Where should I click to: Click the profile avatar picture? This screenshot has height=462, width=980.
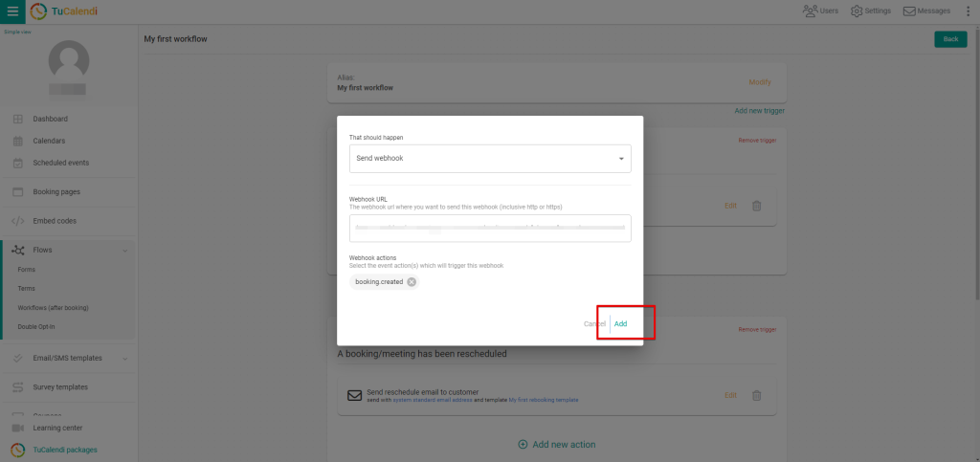click(x=68, y=61)
